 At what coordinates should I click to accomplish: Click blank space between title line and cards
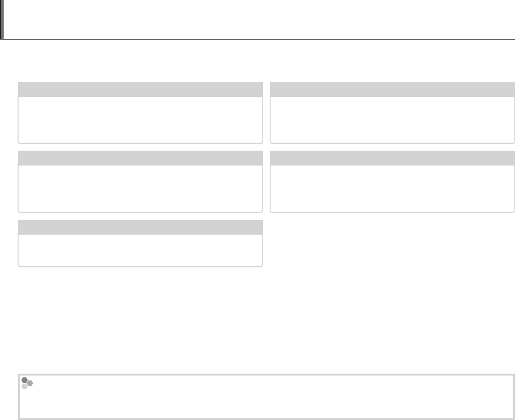[x=259, y=61]
